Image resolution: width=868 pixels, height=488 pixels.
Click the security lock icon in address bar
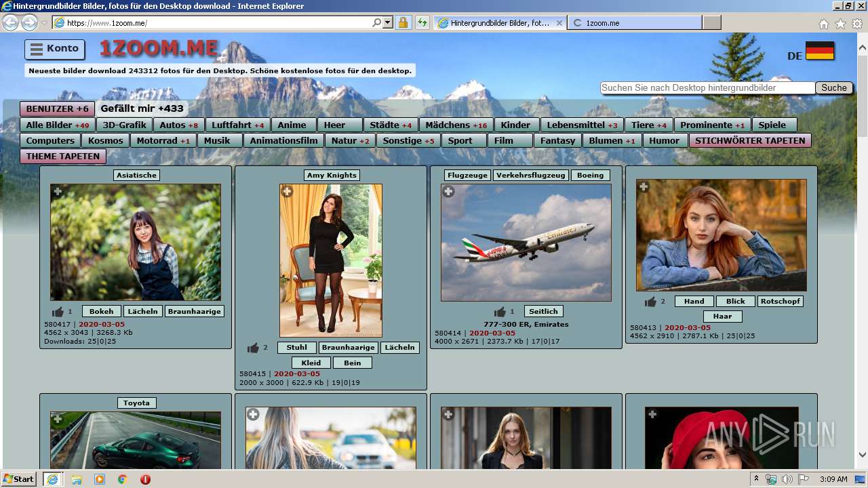pyautogui.click(x=403, y=23)
